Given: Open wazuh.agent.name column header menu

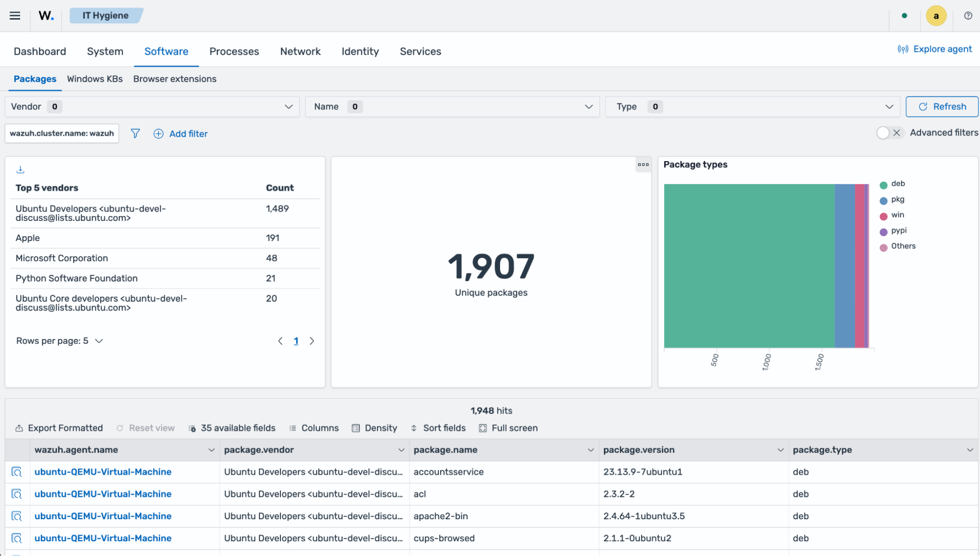Looking at the screenshot, I should click(211, 450).
